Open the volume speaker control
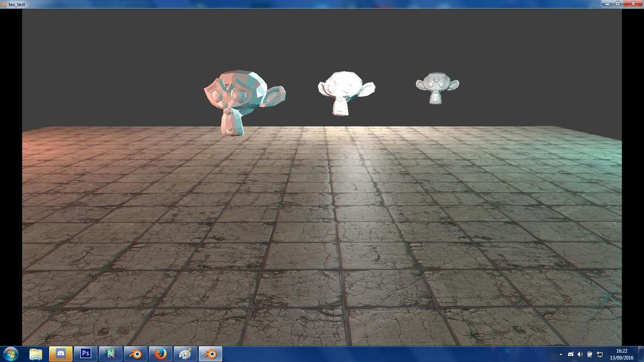The image size is (644, 362). (580, 355)
